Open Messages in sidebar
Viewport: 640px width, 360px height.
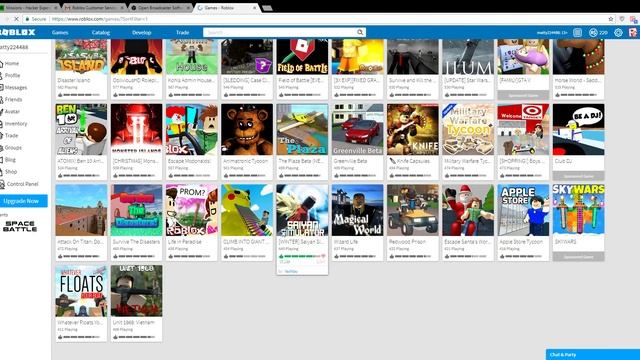(x=16, y=87)
